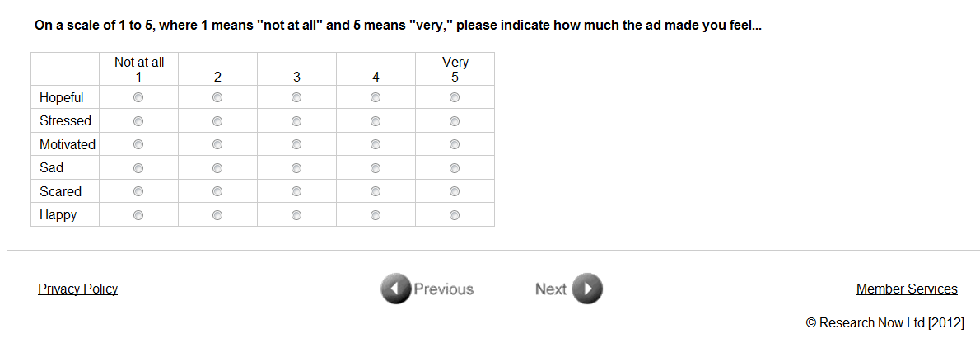
Task: Open the Member Services link
Action: (907, 289)
